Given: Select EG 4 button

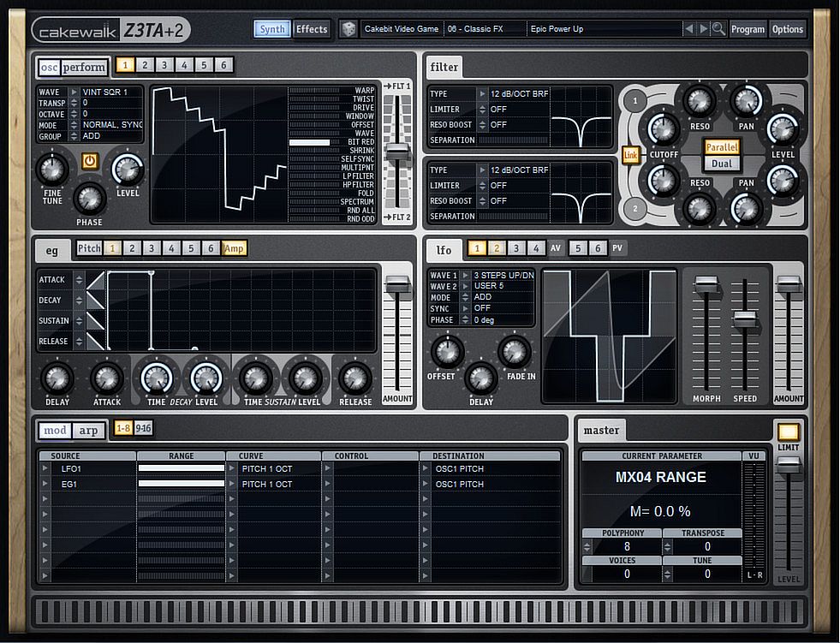Looking at the screenshot, I should pos(171,248).
